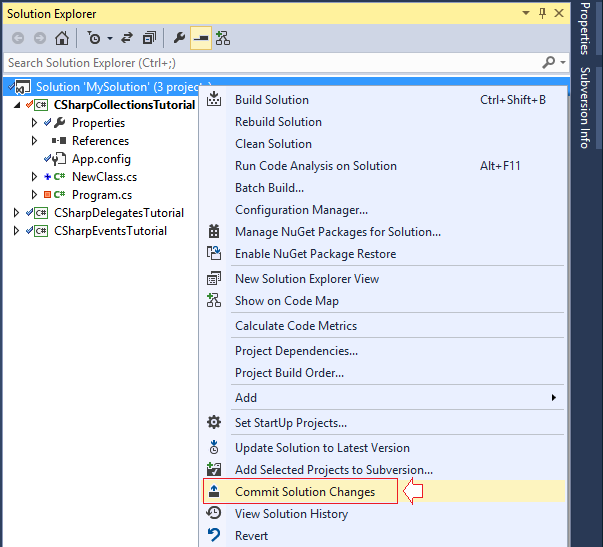This screenshot has height=547, width=603.
Task: Click the search magnifier icon
Action: click(548, 62)
